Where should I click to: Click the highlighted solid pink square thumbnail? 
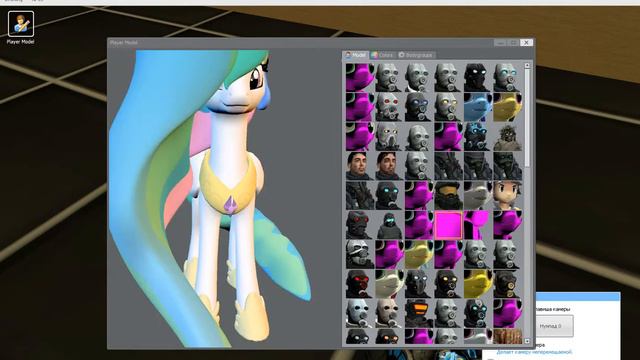click(x=448, y=224)
